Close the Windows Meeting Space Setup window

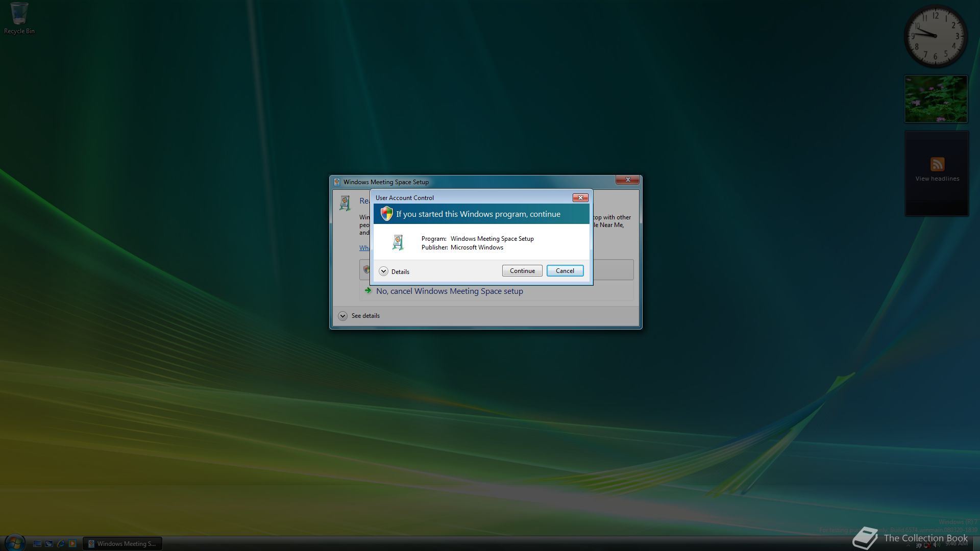tap(628, 180)
